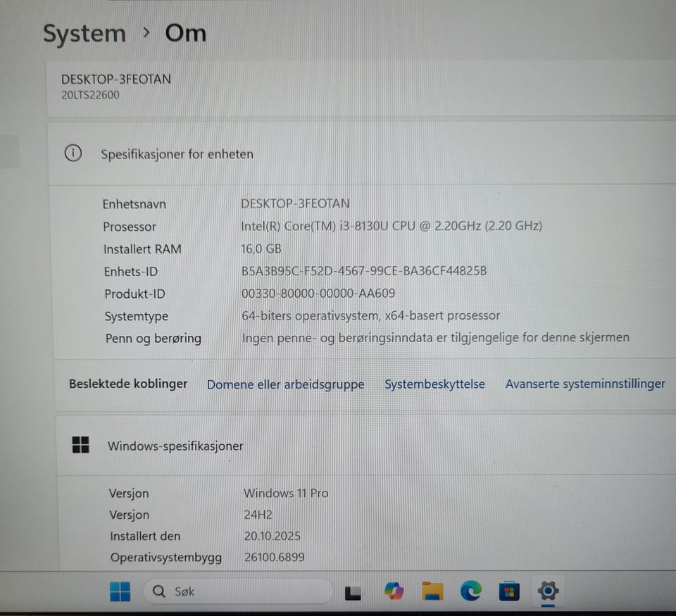676x616 pixels.
Task: Open Systembeskyttelse link
Action: 434,384
